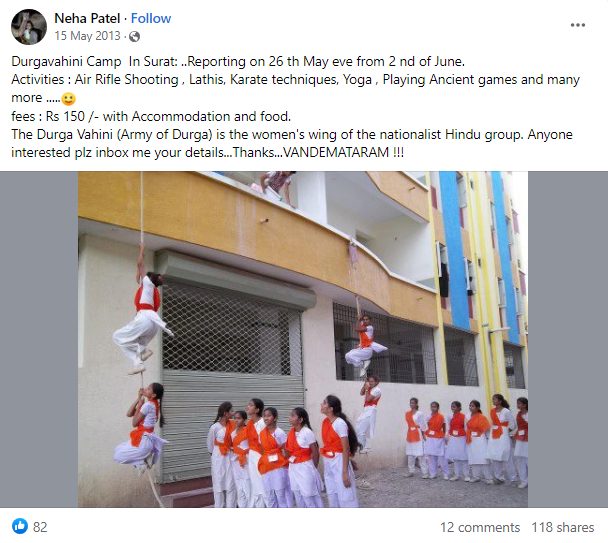Click the grey area left of photo

coord(39,339)
